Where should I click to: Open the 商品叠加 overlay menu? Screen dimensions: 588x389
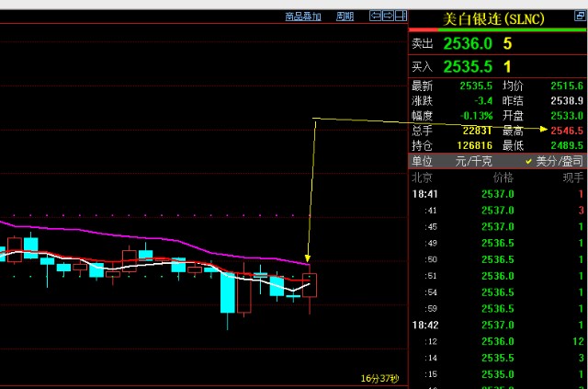pyautogui.click(x=301, y=16)
